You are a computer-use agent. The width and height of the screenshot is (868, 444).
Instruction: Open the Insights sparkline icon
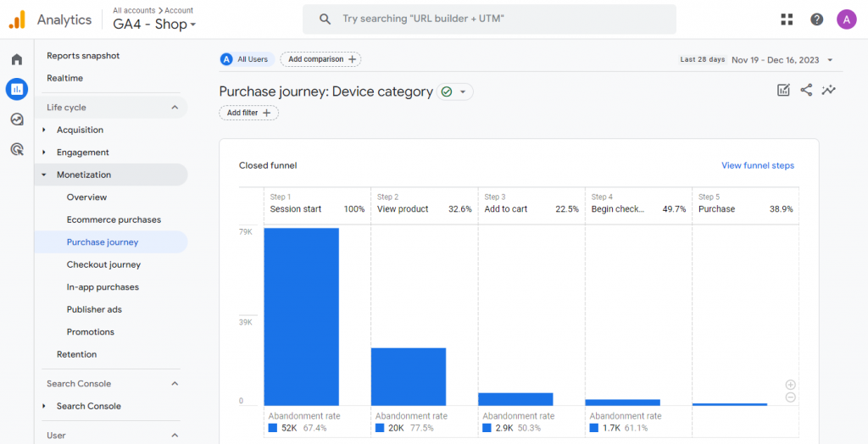828,90
